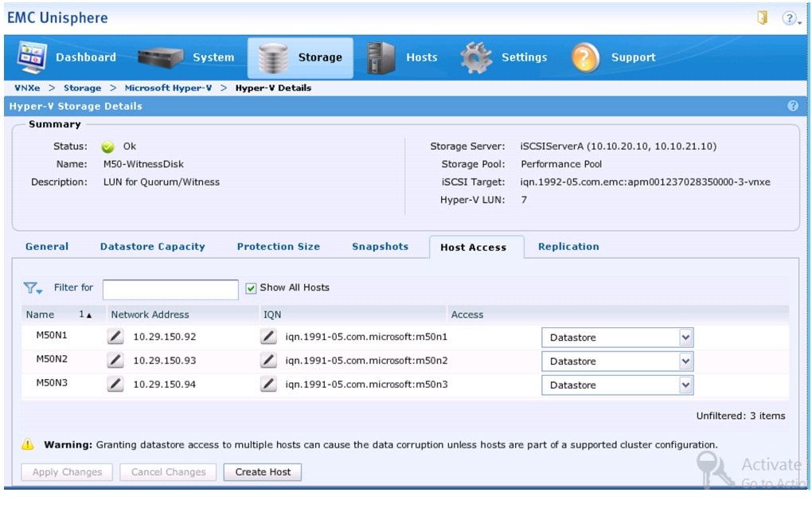812x516 pixels.
Task: Switch to the Snapshots tab
Action: click(380, 247)
